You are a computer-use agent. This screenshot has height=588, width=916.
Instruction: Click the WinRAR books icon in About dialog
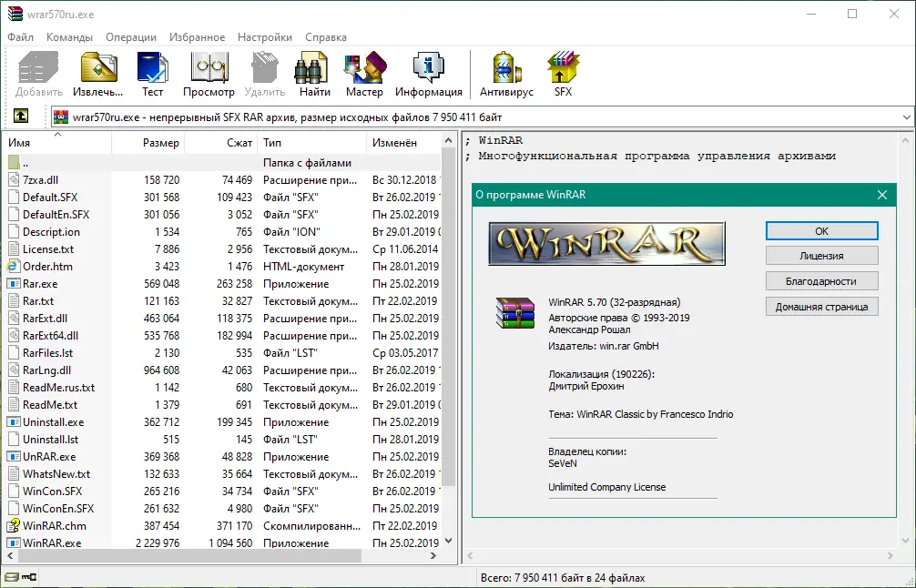515,313
